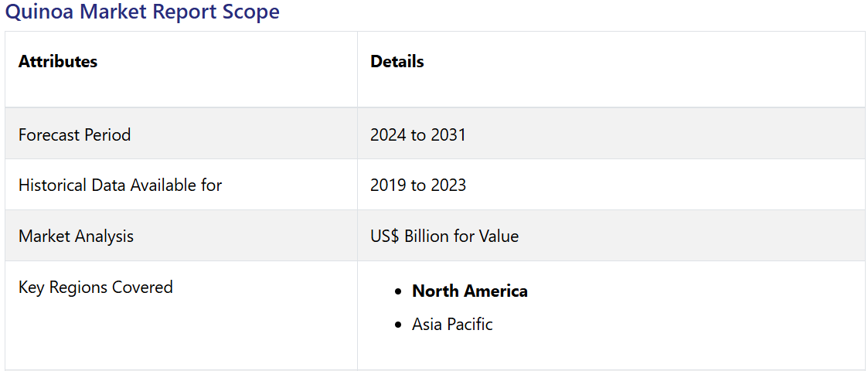Viewport: 868px width, 371px height.
Task: Select the Attributes column header
Action: coord(58,62)
